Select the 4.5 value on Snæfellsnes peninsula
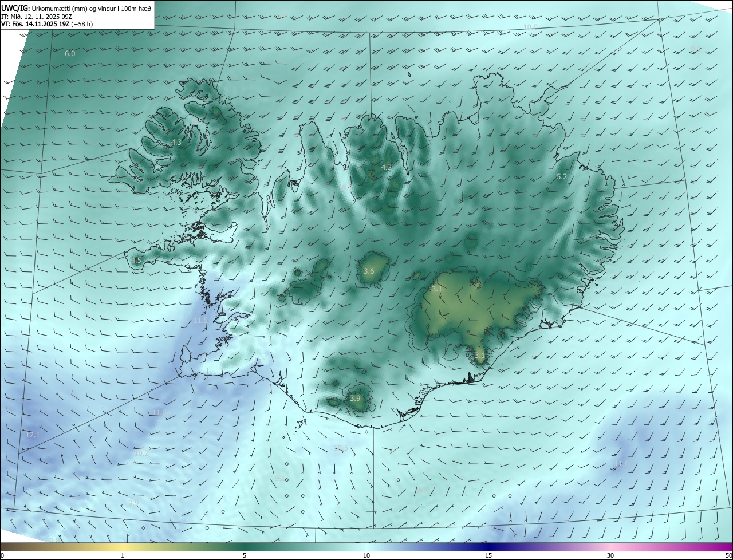This screenshot has width=733, height=560. pos(136,261)
